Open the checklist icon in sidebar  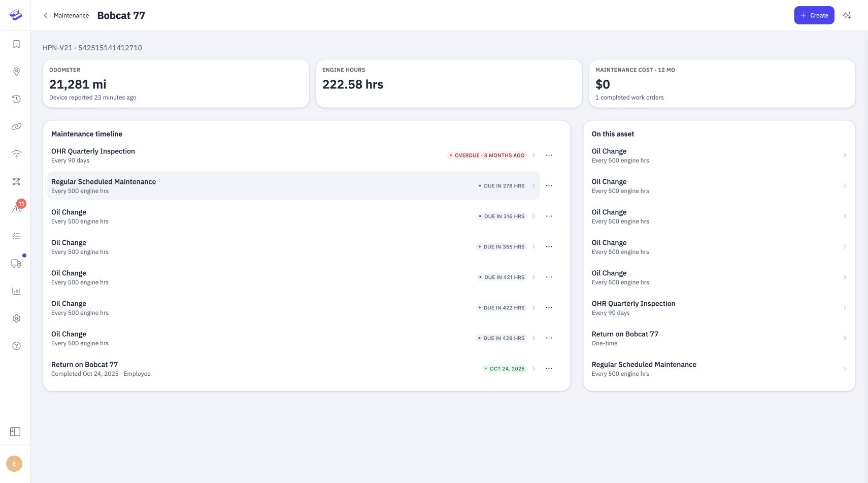[x=16, y=236]
